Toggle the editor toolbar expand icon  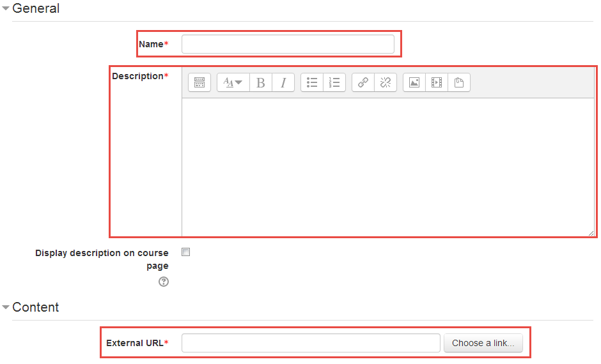[199, 82]
